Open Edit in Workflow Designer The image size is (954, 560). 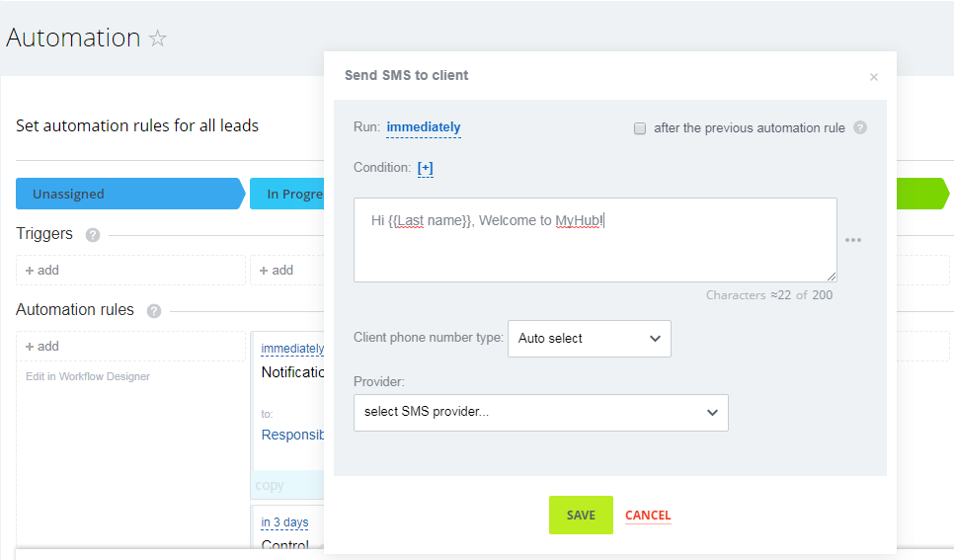[x=88, y=376]
